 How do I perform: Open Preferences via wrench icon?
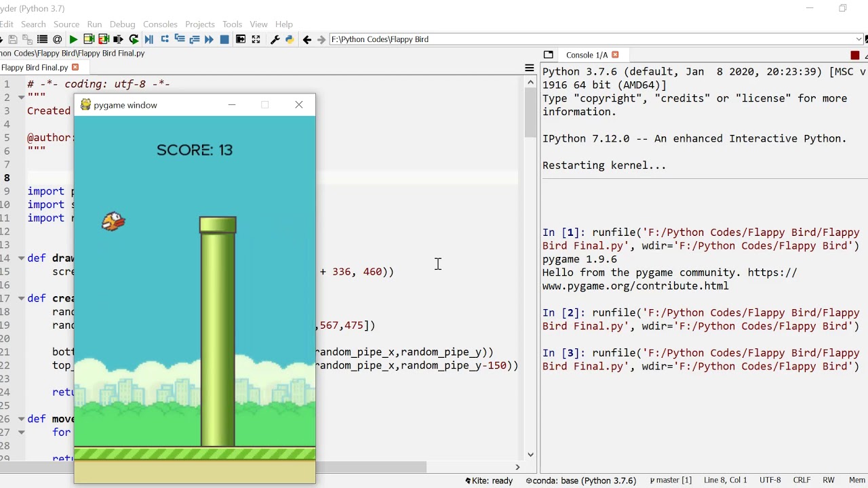275,39
